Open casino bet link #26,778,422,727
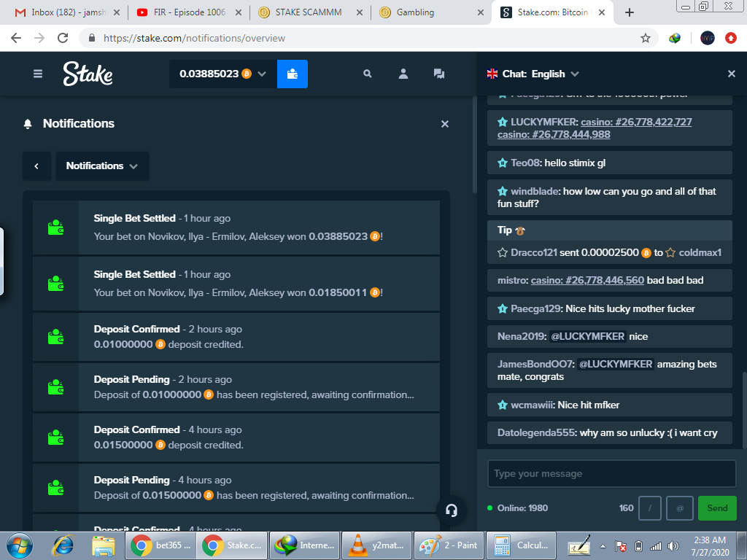747x560 pixels. click(x=636, y=122)
